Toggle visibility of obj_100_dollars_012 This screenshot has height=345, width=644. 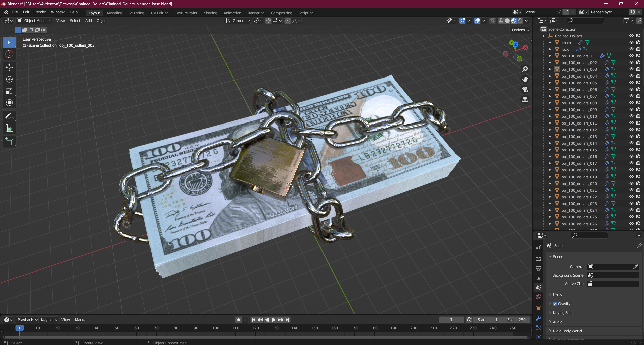(x=631, y=130)
